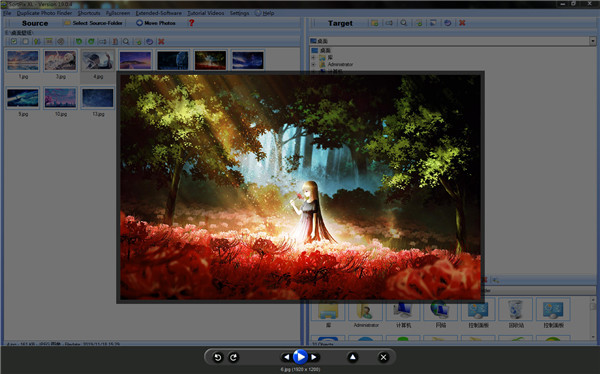Open the Fullscreen menu
The width and height of the screenshot is (600, 374).
coord(118,13)
